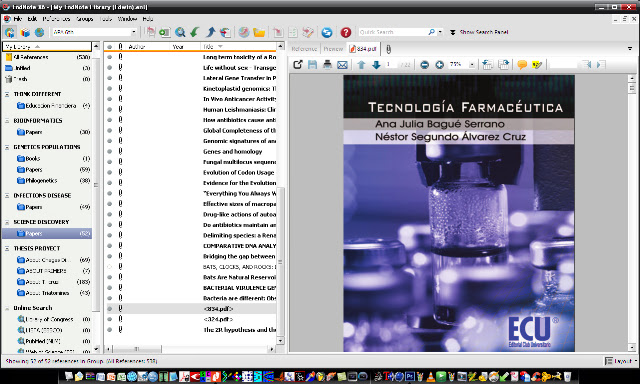Click the PDF zoom in plus icon
The image size is (640, 384).
click(x=440, y=64)
